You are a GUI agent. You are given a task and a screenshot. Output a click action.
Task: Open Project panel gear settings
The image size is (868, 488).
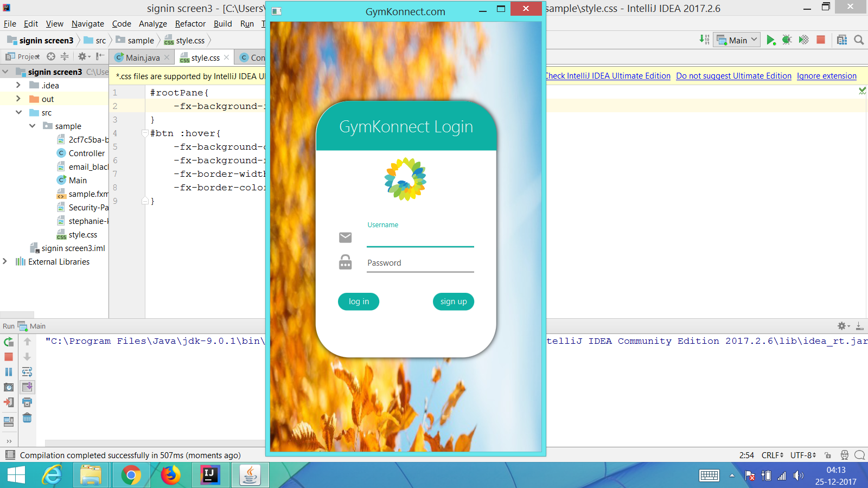tap(84, 56)
